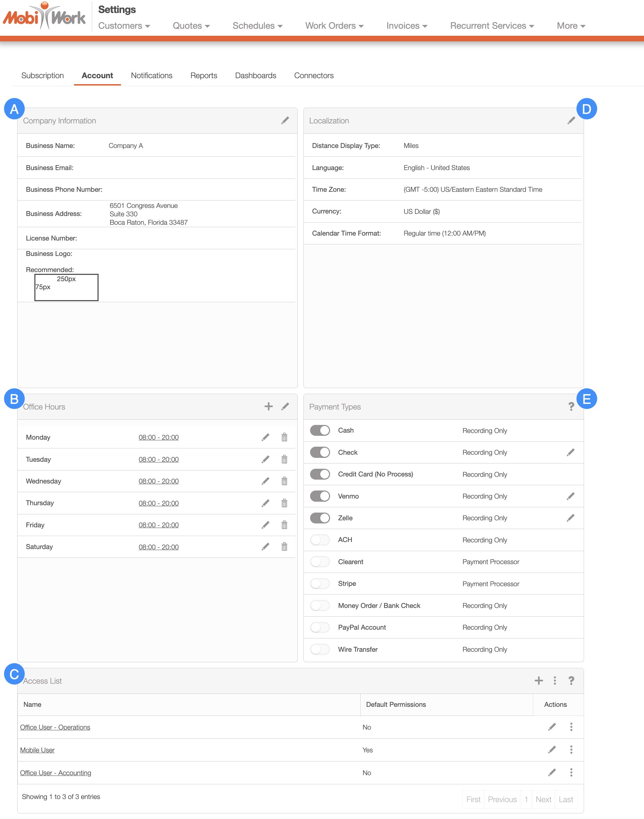Image resolution: width=644 pixels, height=819 pixels.
Task: Edit the Venmo payment type
Action: (x=570, y=496)
